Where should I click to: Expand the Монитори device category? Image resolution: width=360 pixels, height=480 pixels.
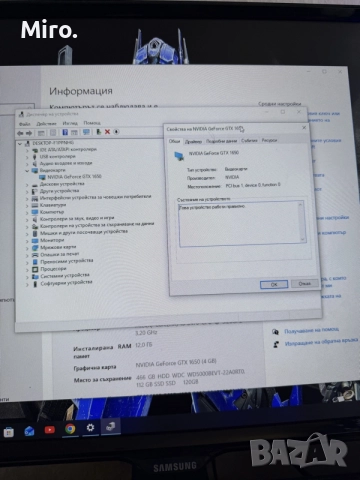pos(27,241)
